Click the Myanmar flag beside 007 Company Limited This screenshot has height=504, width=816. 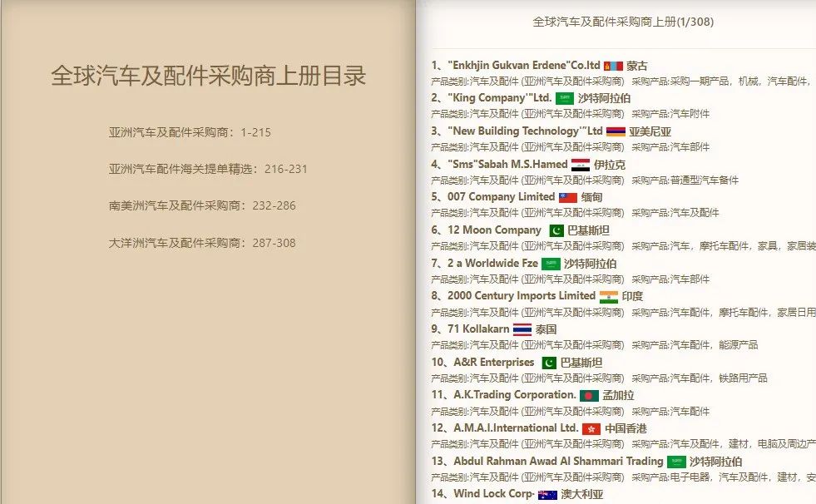click(568, 198)
